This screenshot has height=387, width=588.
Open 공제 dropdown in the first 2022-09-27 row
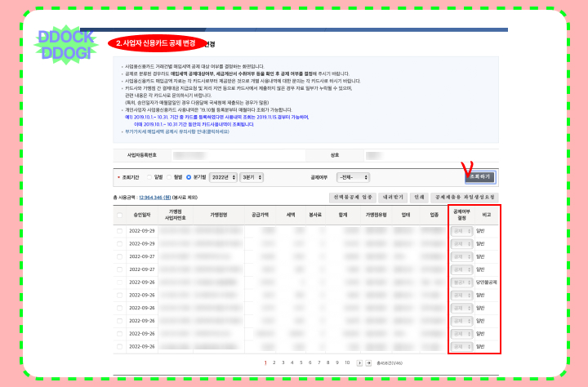(x=461, y=256)
